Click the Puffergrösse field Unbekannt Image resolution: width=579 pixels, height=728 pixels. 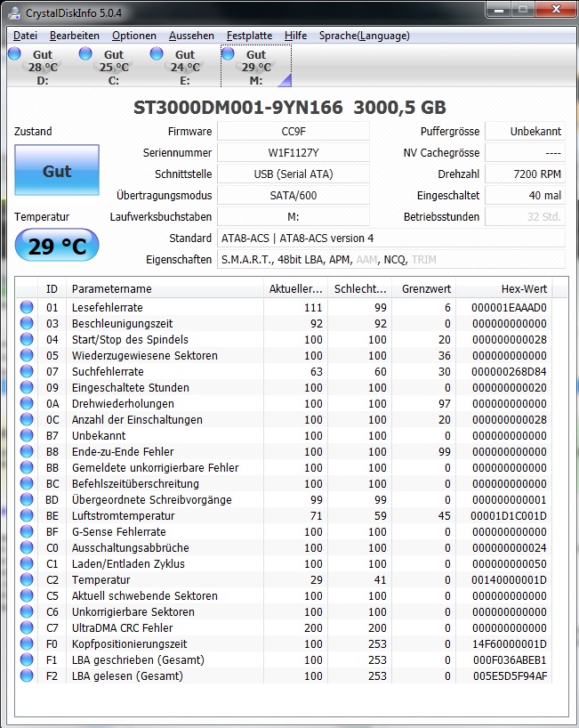click(525, 132)
